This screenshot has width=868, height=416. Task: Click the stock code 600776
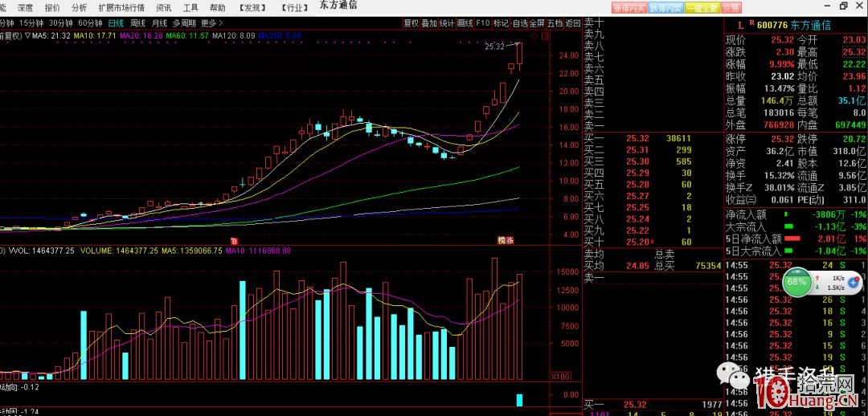[x=772, y=26]
